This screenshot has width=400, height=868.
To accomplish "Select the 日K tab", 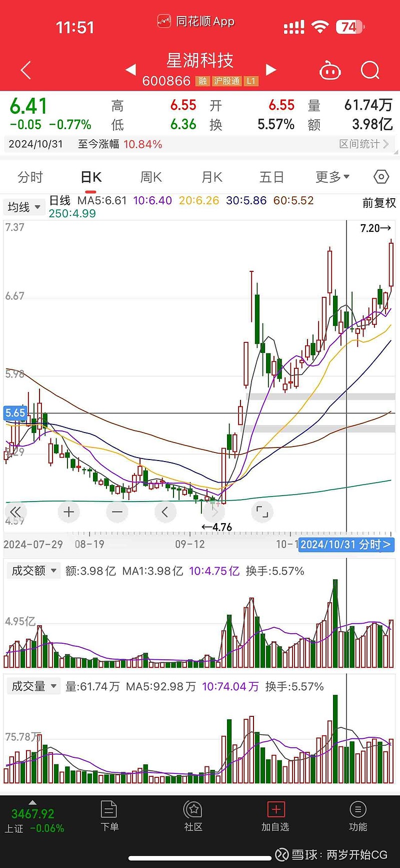I will (x=91, y=177).
